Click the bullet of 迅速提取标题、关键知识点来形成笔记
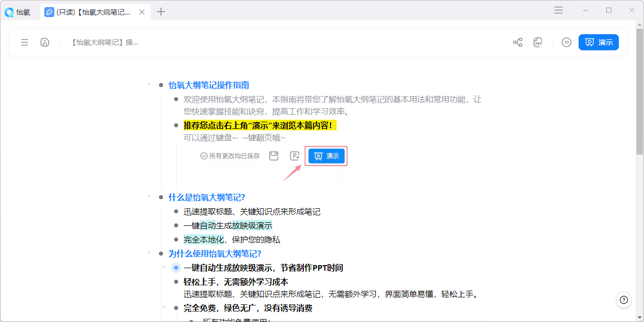 (x=176, y=211)
